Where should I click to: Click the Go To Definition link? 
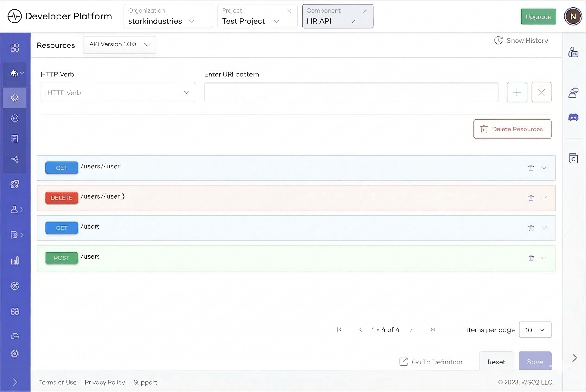[431, 362]
